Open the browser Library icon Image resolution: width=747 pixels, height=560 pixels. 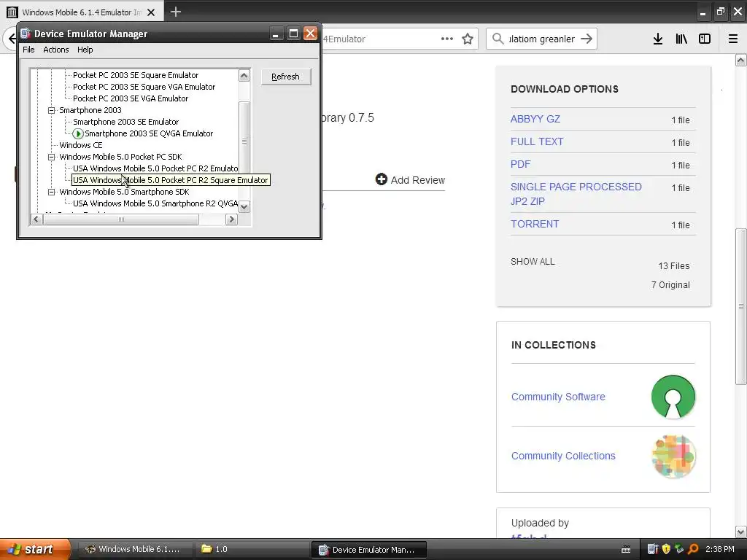(681, 39)
